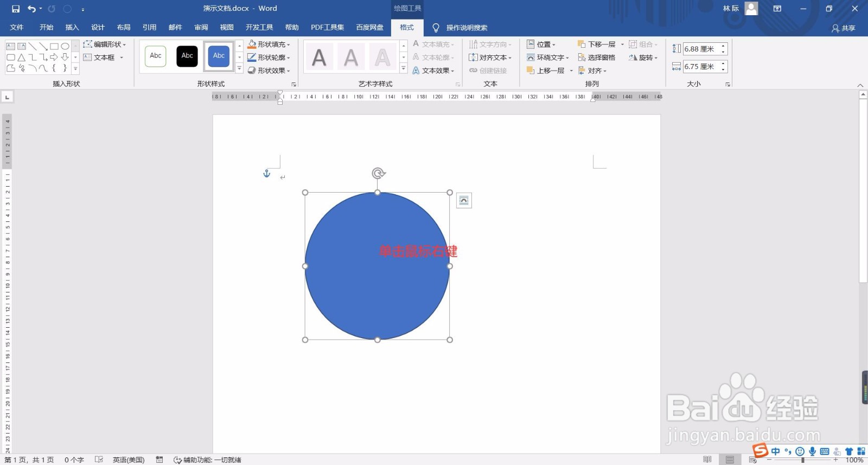This screenshot has width=868, height=465.
Task: Open the Align (对齐) dropdown
Action: point(592,71)
